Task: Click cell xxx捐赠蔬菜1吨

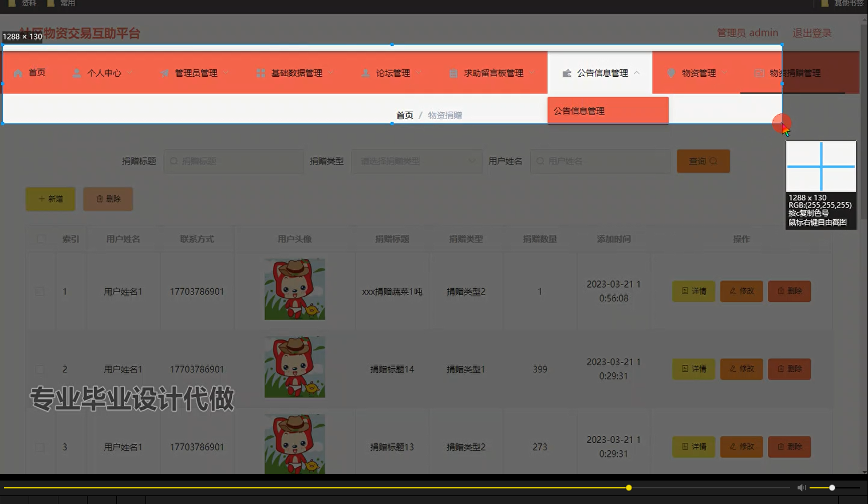Action: 392,292
